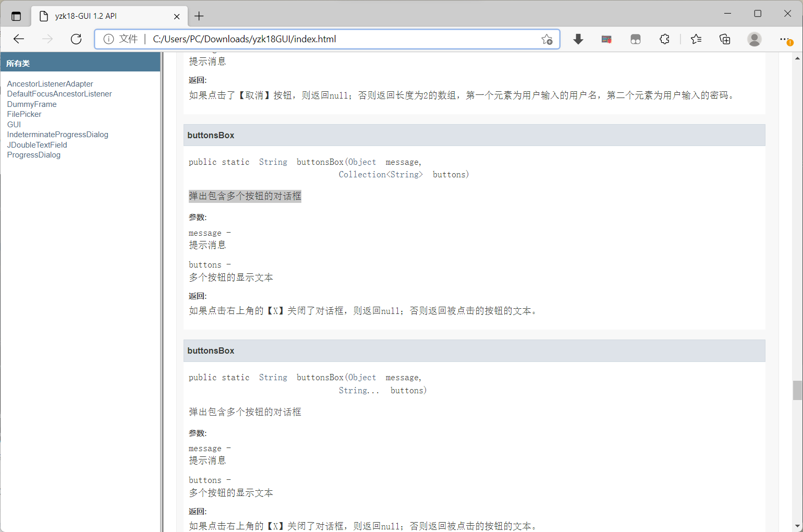Open AncestorListenerAdapter in the sidebar

(50, 83)
